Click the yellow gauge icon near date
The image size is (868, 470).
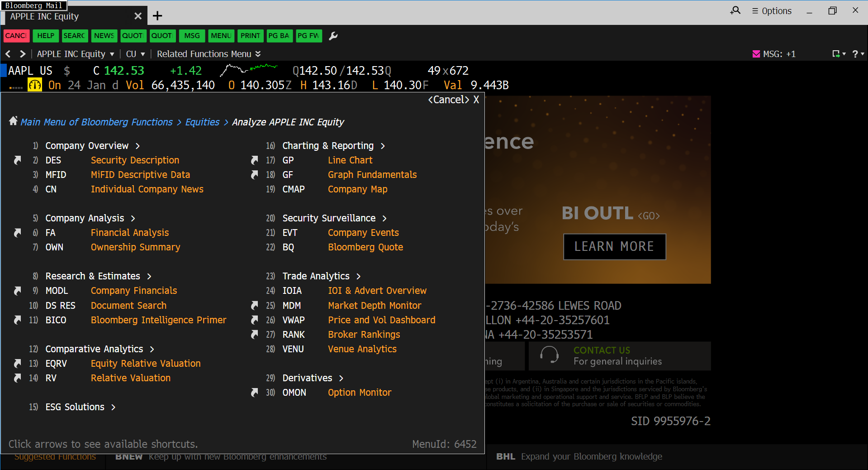[35, 85]
